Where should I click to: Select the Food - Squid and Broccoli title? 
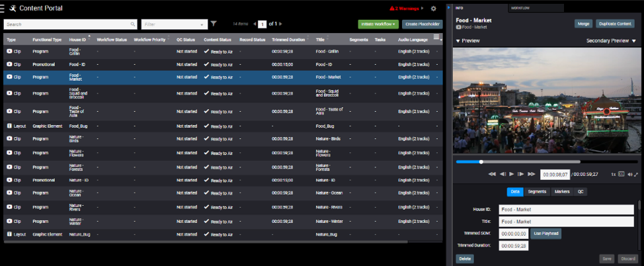327,93
